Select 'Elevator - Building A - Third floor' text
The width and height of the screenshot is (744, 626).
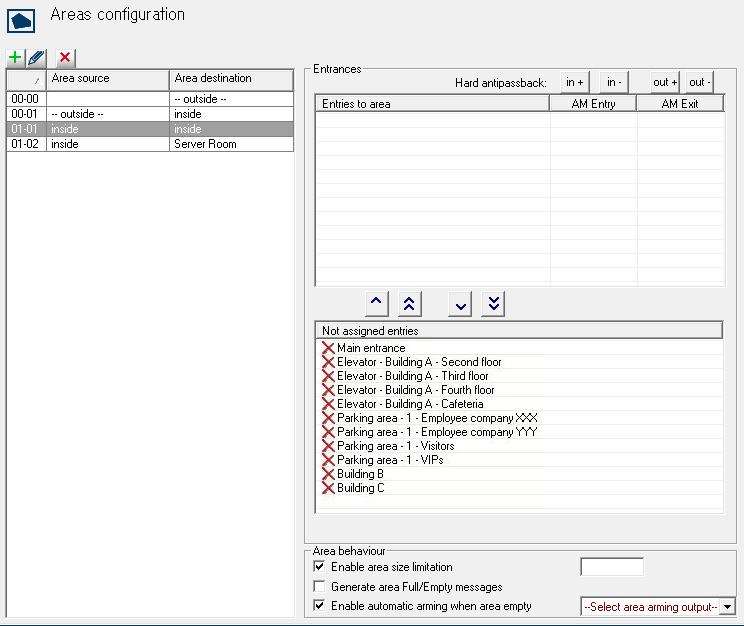412,376
